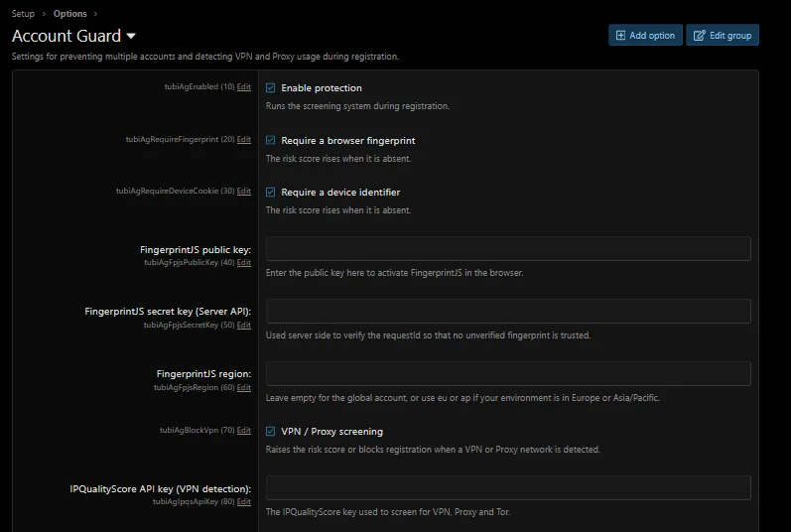
Task: Click the 'FingerprintJS region:' label
Action: coord(203,373)
